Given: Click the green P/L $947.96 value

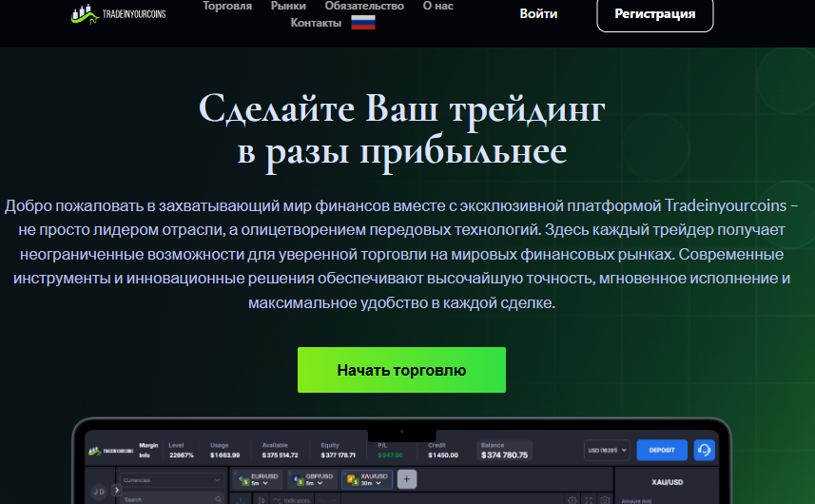Looking at the screenshot, I should pos(390,456).
